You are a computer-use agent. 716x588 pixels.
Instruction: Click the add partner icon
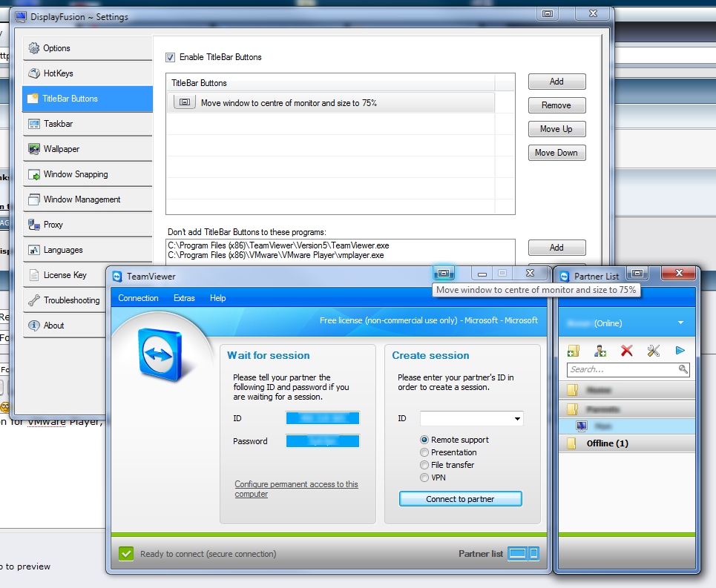click(x=600, y=351)
